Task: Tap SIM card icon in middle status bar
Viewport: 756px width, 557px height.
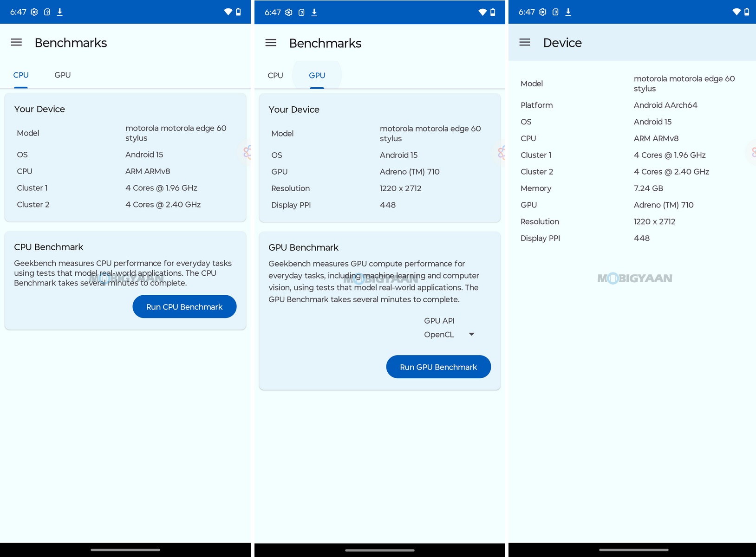Action: coord(301,13)
